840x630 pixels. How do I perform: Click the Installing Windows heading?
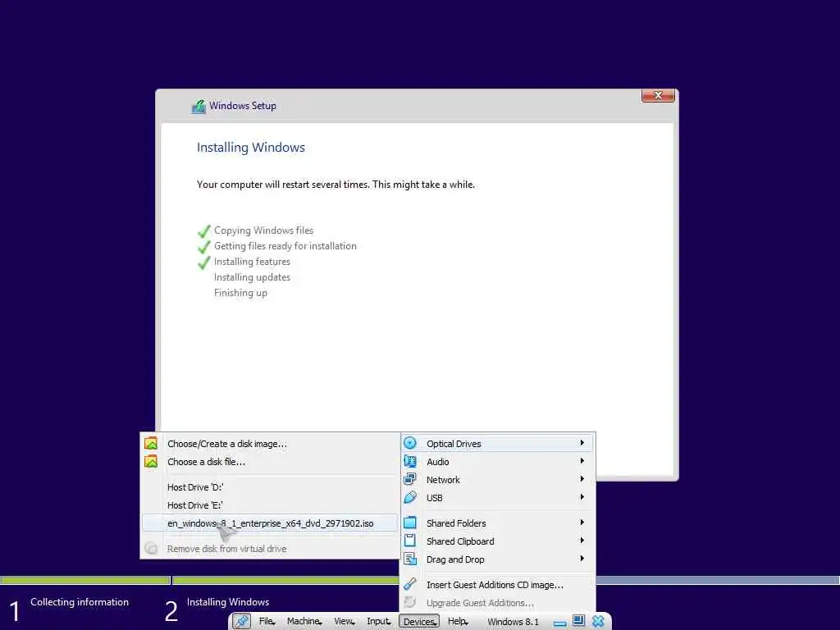click(251, 148)
